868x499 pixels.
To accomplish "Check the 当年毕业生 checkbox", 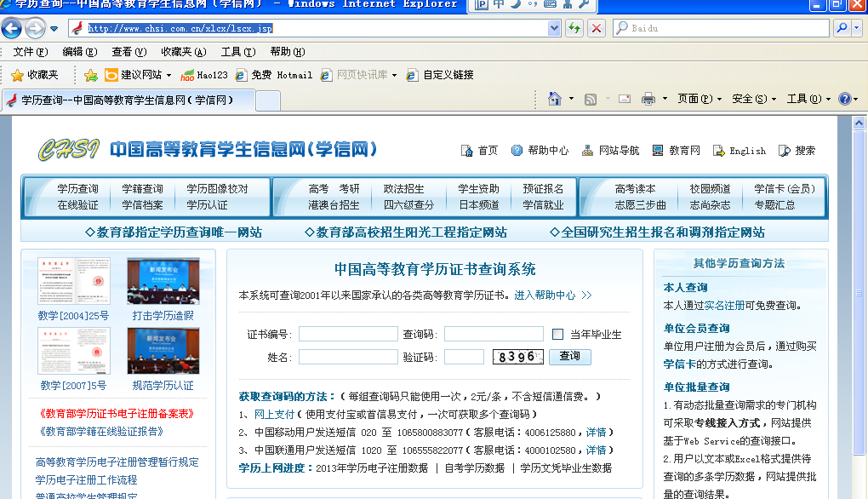I will pyautogui.click(x=557, y=334).
